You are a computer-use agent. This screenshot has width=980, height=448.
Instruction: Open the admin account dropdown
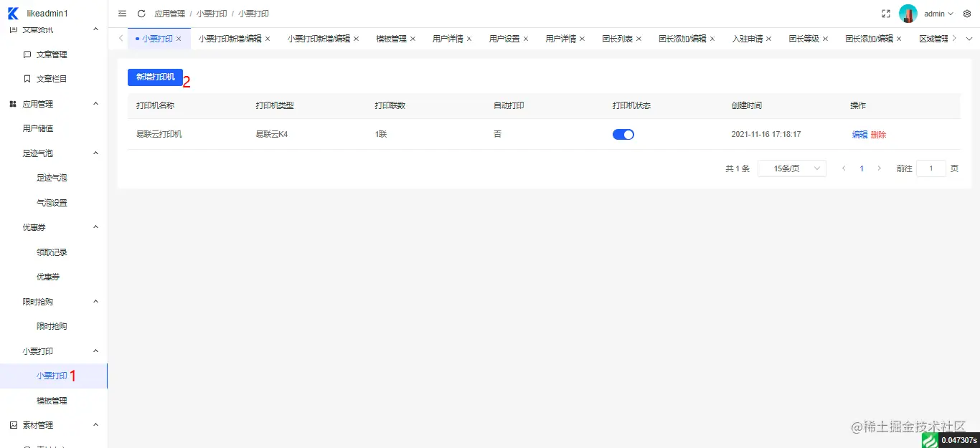tap(938, 14)
